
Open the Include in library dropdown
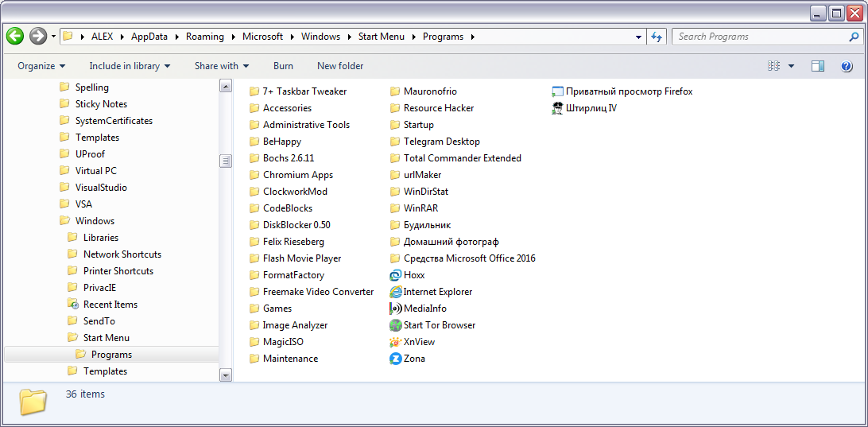point(130,66)
